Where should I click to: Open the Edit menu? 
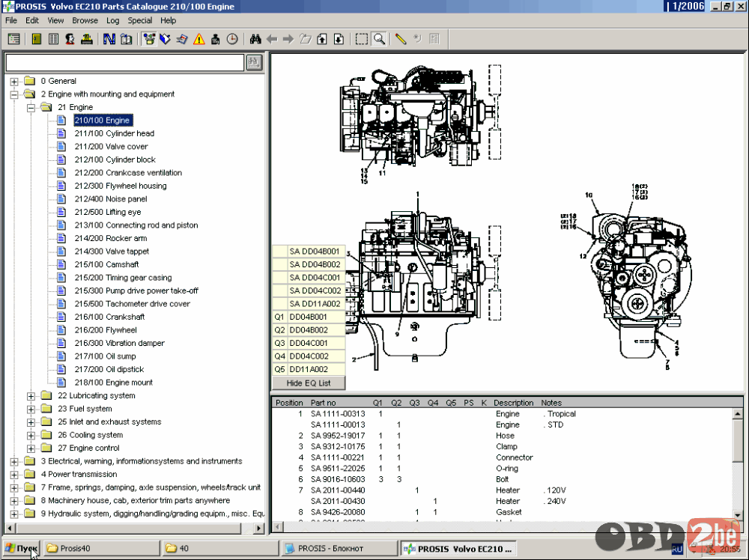click(x=32, y=20)
